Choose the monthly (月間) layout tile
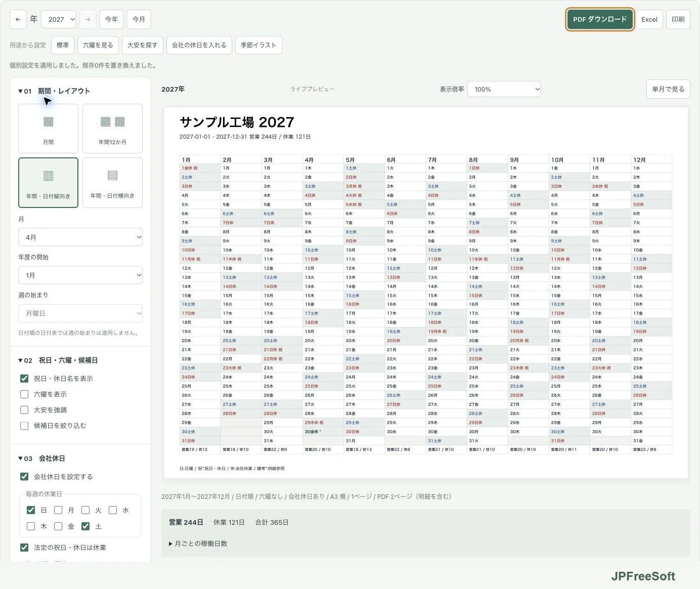Viewport: 700px width, 589px height. click(48, 129)
